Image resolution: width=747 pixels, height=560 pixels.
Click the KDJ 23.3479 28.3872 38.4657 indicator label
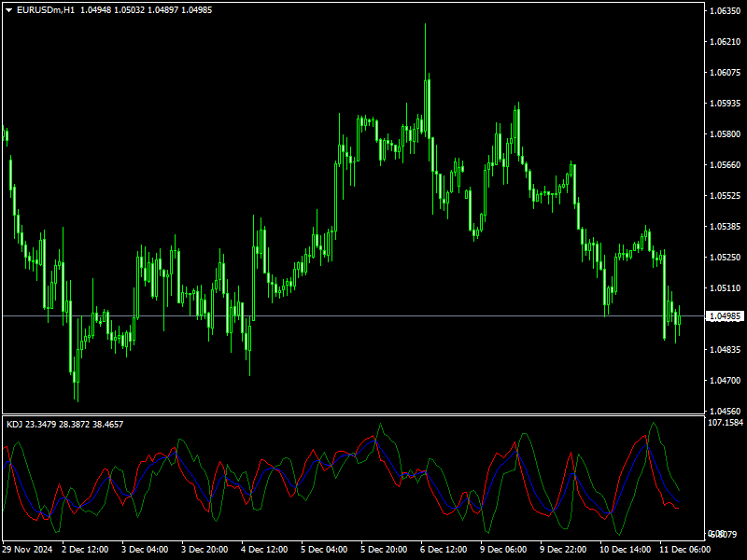(64, 425)
